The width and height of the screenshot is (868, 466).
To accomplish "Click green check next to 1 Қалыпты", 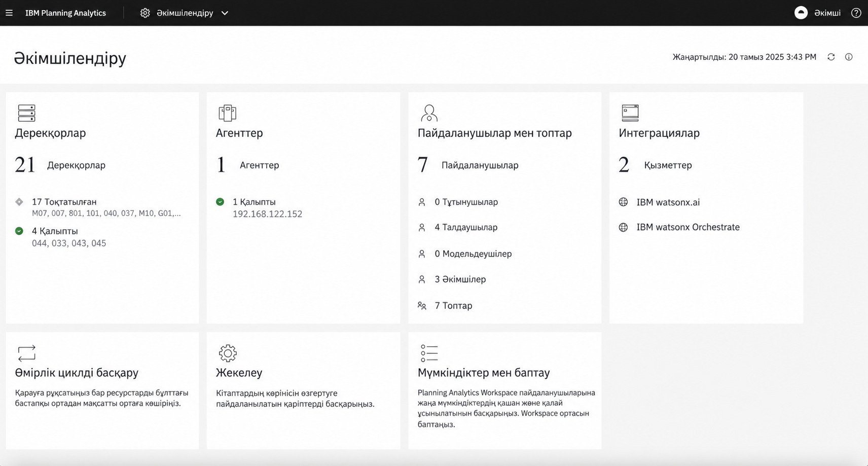I will [x=220, y=202].
